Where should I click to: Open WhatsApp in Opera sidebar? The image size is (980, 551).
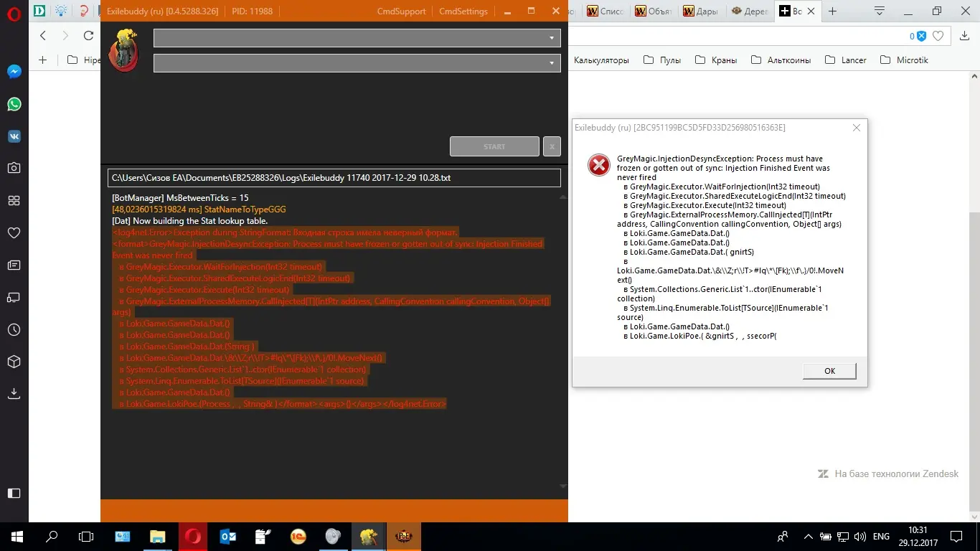pyautogui.click(x=14, y=104)
